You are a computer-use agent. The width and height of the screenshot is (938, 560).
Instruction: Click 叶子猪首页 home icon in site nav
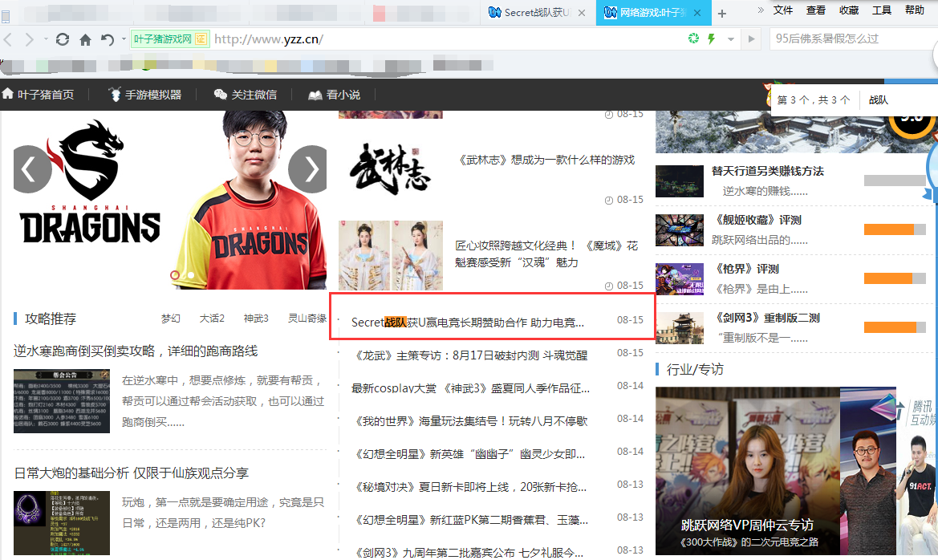8,94
